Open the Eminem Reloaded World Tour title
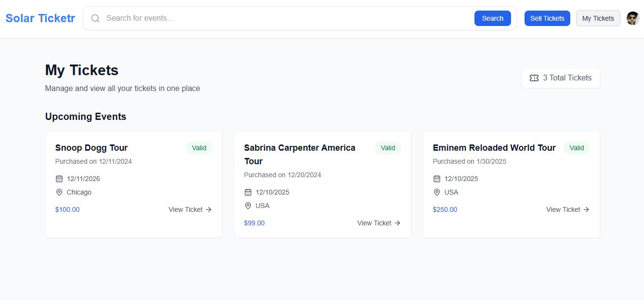Image resolution: width=644 pixels, height=300 pixels. coord(494,148)
